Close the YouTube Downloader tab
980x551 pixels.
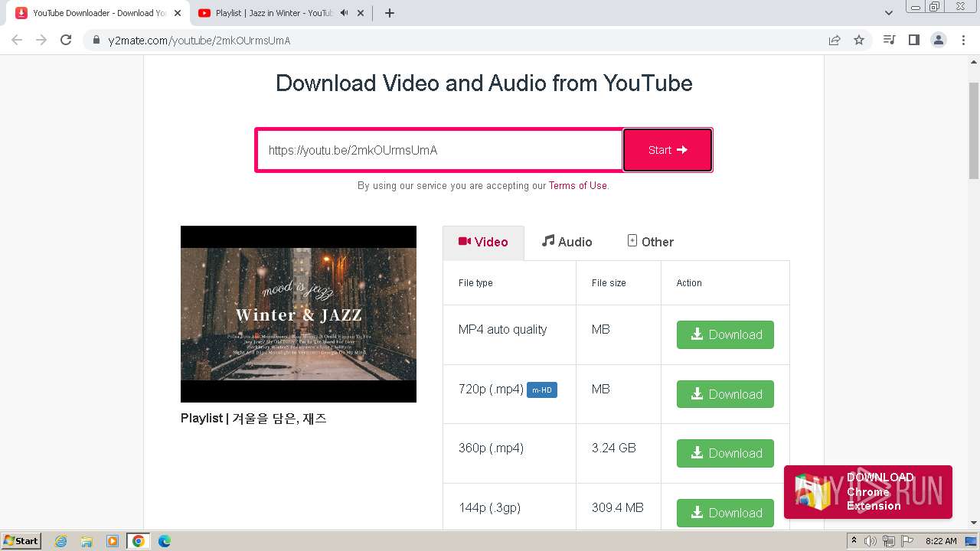pyautogui.click(x=178, y=13)
